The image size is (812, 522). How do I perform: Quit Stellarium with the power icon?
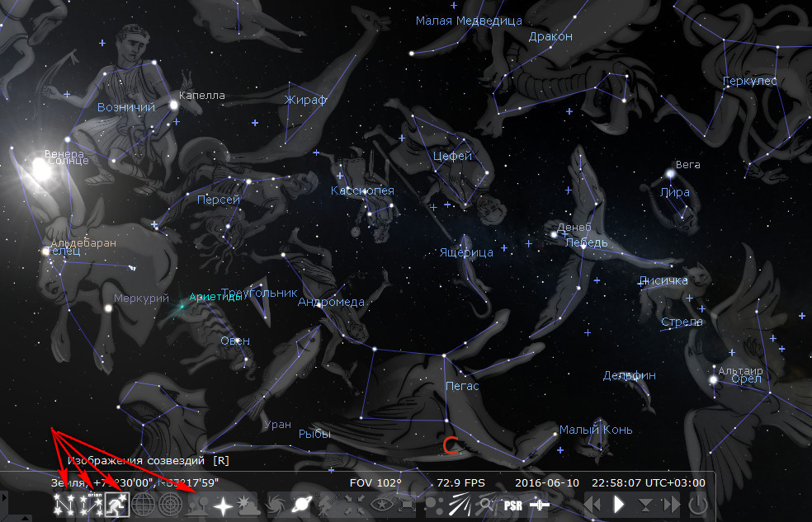point(698,505)
